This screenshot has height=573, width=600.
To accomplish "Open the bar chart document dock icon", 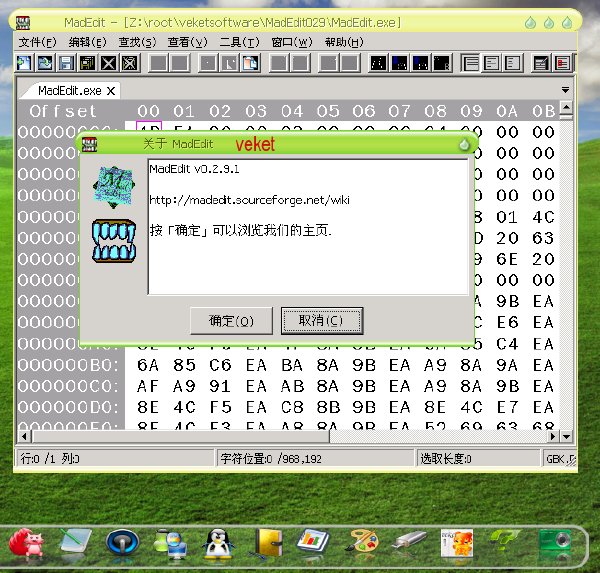I will pos(313,540).
